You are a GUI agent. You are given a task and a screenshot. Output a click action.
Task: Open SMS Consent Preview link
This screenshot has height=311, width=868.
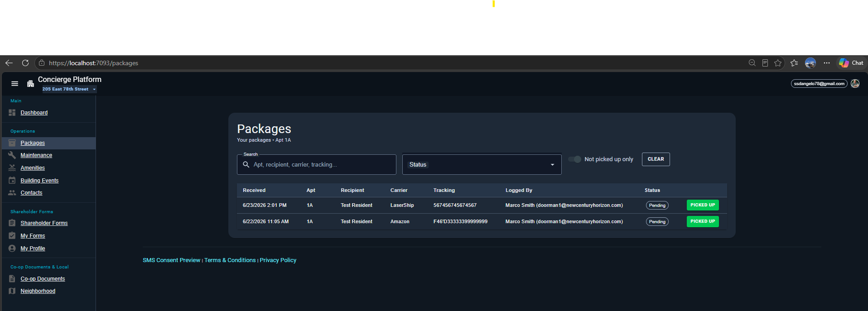171,260
